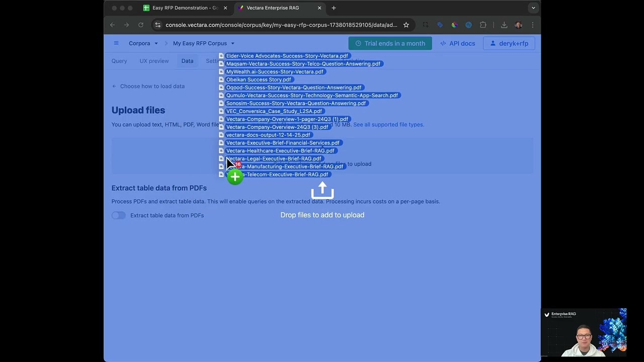644x362 pixels.
Task: Enable Extract table data from PDFs toggle
Action: tap(119, 215)
